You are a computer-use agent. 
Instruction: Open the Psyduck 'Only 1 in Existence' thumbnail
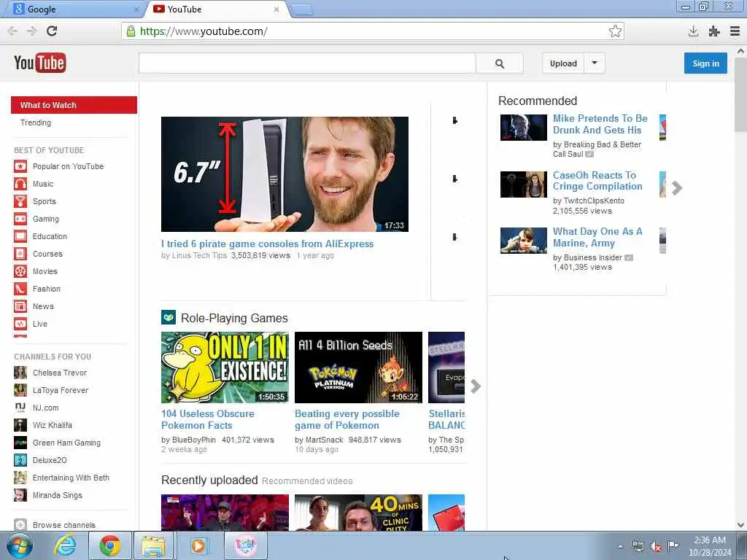click(x=225, y=367)
